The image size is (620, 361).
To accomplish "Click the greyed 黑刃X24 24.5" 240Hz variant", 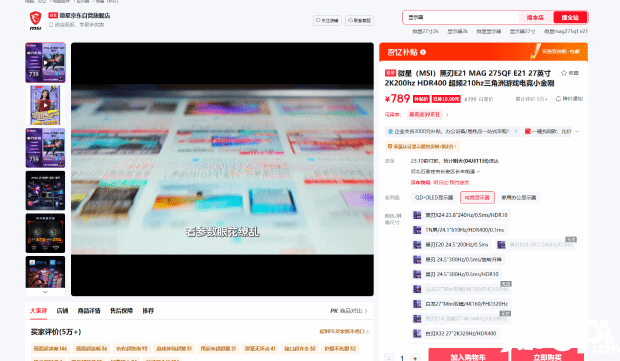I will point(536,245).
